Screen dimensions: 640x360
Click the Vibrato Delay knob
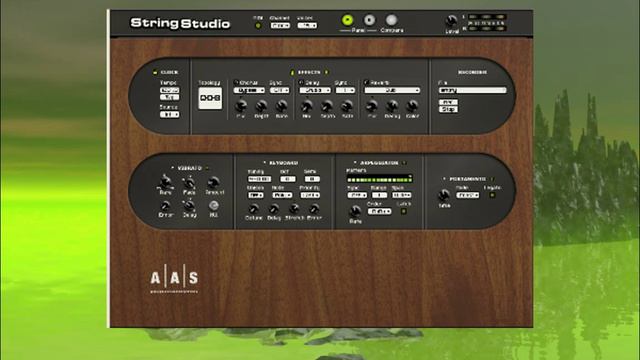pyautogui.click(x=189, y=205)
